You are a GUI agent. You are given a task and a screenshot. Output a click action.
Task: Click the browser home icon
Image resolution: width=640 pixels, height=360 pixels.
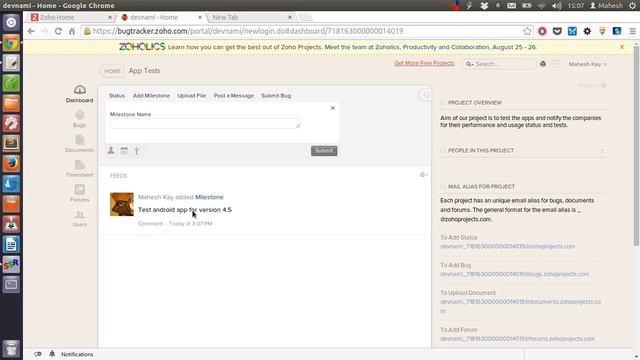point(72,31)
